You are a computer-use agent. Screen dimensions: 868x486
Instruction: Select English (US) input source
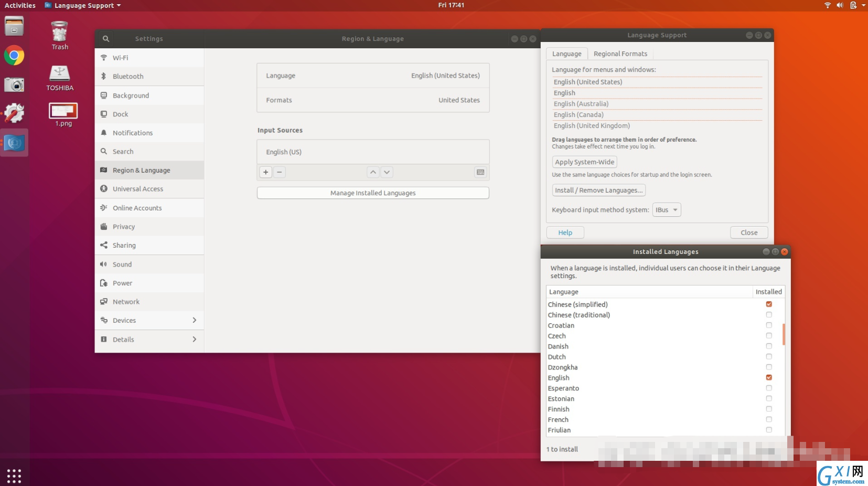tap(373, 152)
